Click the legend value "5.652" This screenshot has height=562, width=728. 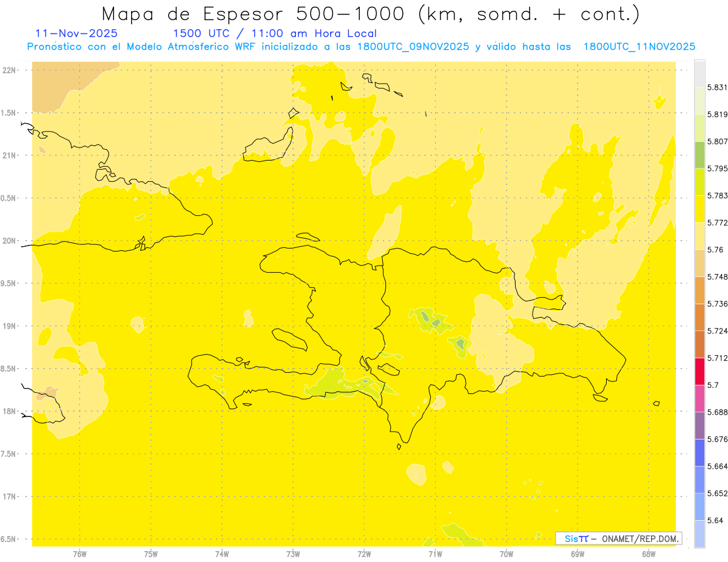[x=717, y=492]
